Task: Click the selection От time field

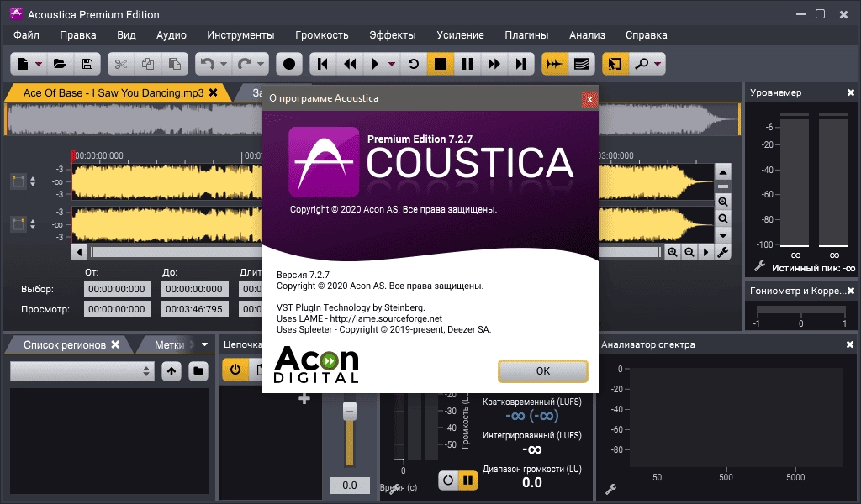Action: pos(117,289)
